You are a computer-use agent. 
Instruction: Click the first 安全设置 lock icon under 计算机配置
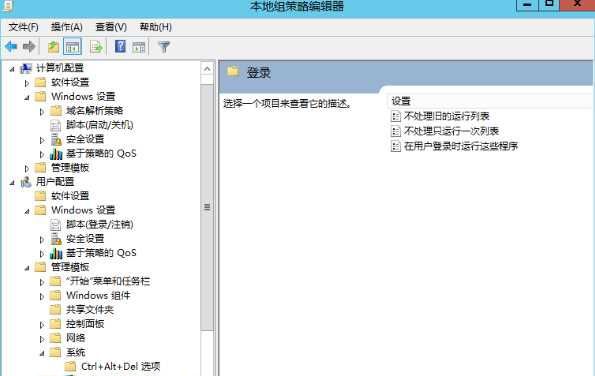tap(56, 140)
